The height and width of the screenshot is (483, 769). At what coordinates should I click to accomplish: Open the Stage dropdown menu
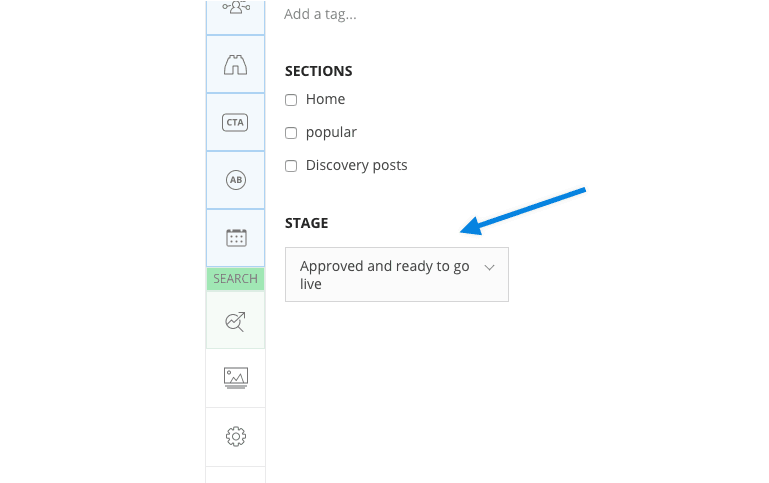(x=396, y=275)
